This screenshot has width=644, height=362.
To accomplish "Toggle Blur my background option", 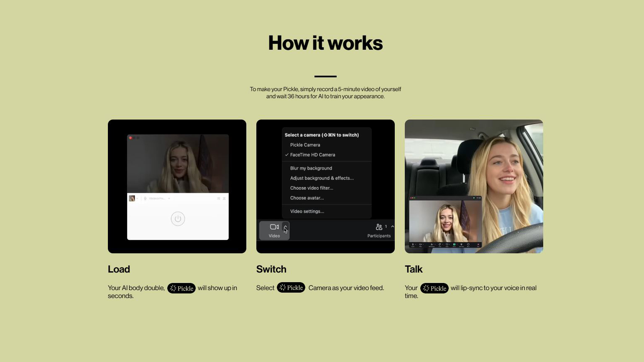I will coord(311,168).
